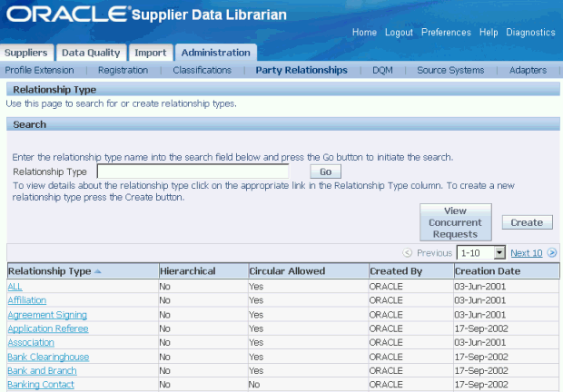The width and height of the screenshot is (563, 392).
Task: Click the Create button
Action: (x=527, y=222)
